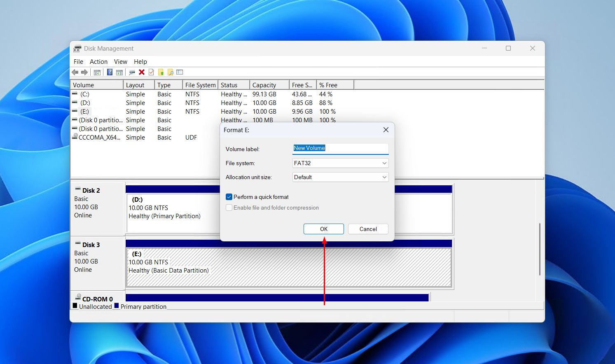Screen dimensions: 615x364
Task: Close the Format E: dialog with X
Action: (386, 130)
